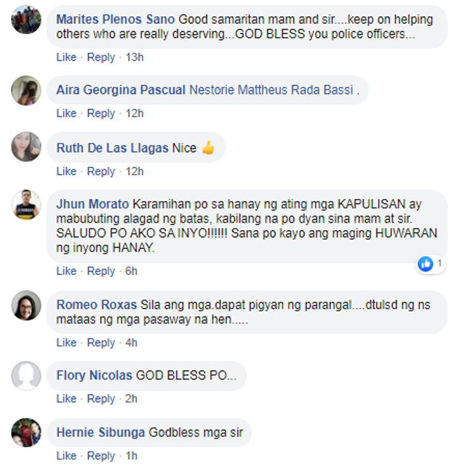Image resolution: width=476 pixels, height=465 pixels.
Task: Click 4h timestamp under Romeo Roxas' comment
Action: [x=131, y=343]
